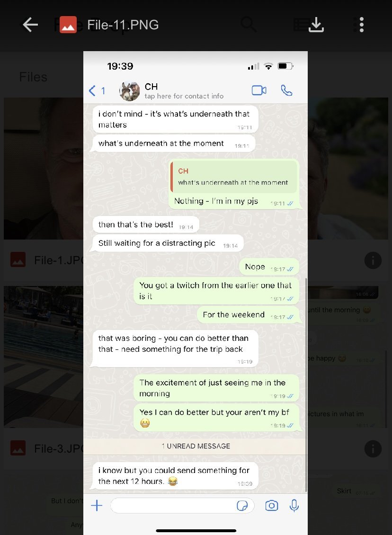Start a video call with CH
392x535 pixels.
tap(259, 90)
